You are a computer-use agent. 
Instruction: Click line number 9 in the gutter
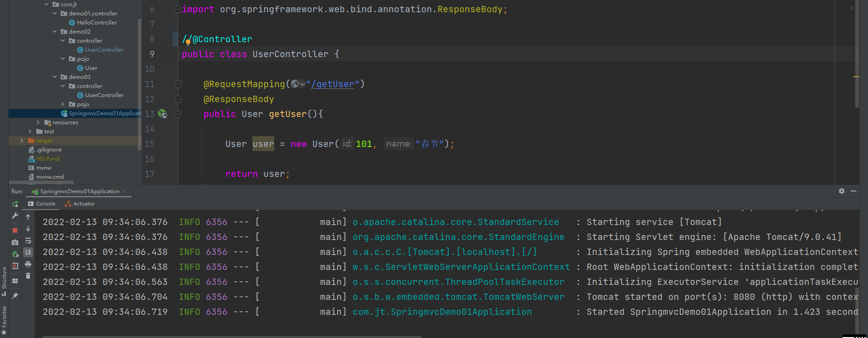point(152,54)
